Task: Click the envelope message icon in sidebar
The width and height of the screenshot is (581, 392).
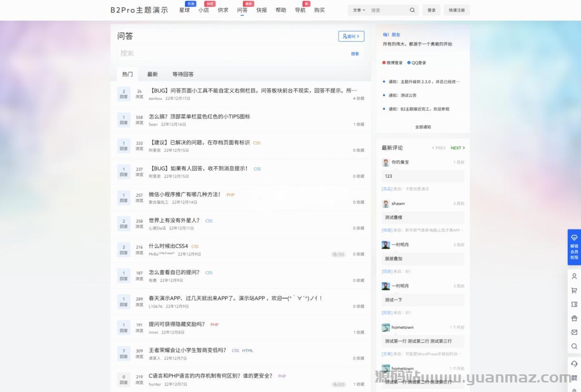Action: tap(574, 332)
